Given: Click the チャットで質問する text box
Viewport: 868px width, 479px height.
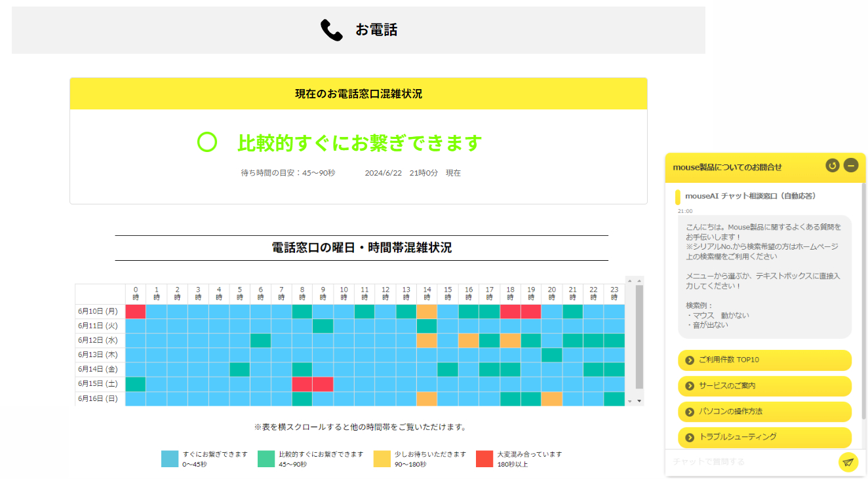Looking at the screenshot, I should [x=752, y=462].
